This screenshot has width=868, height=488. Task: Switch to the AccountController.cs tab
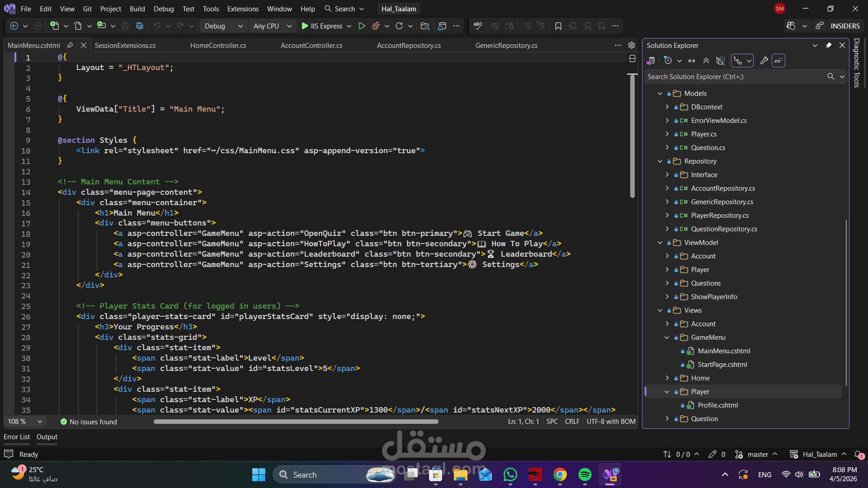311,46
